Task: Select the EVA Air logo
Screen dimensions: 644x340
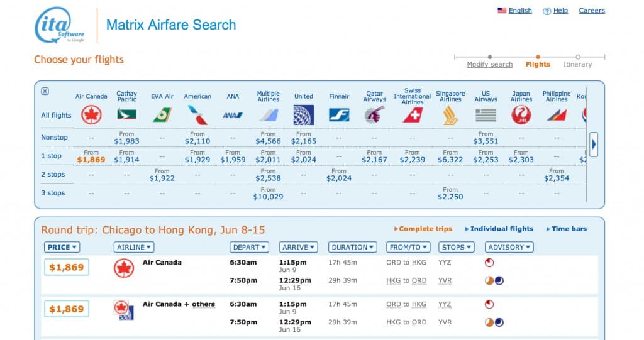Action: pyautogui.click(x=162, y=115)
